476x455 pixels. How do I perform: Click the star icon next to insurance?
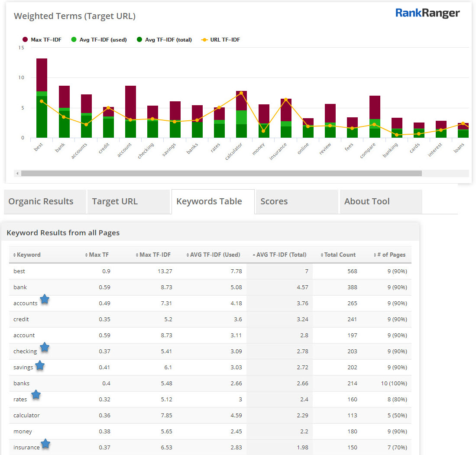[x=45, y=444]
